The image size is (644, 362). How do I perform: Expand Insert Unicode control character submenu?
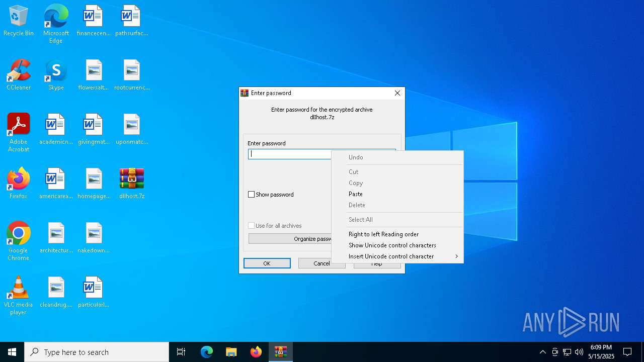coord(397,256)
